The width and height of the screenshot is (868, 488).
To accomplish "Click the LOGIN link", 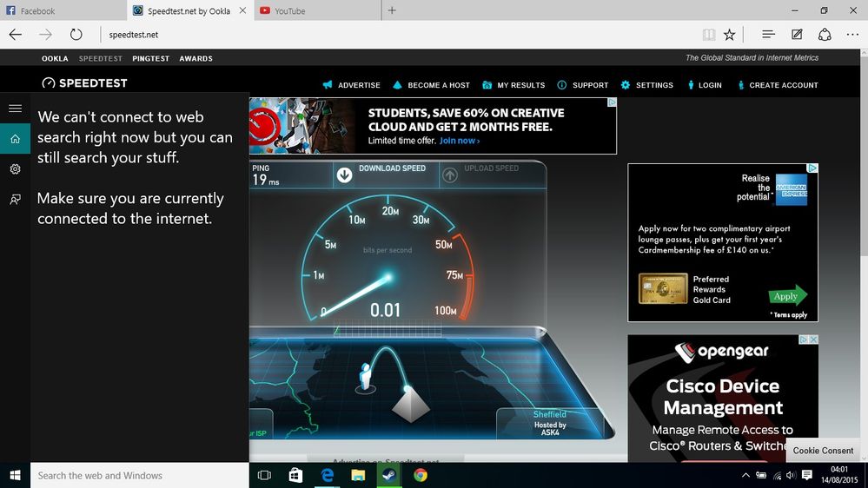I will point(705,85).
